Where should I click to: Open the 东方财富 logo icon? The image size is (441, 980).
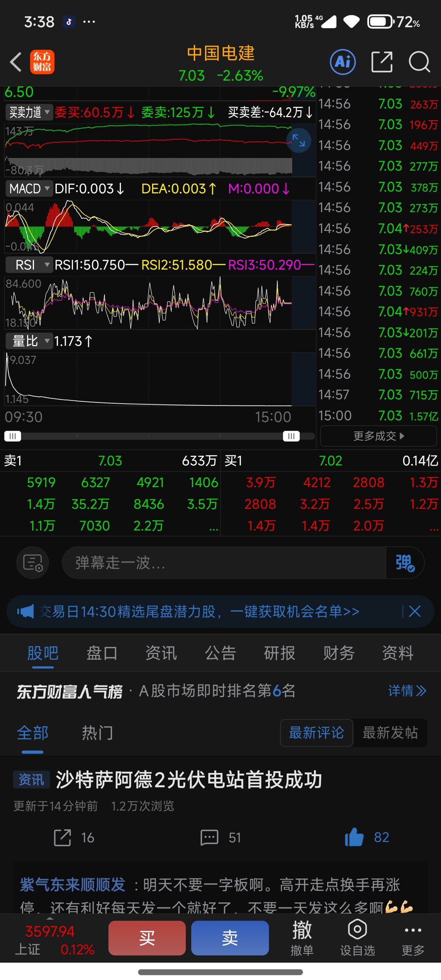tap(42, 62)
